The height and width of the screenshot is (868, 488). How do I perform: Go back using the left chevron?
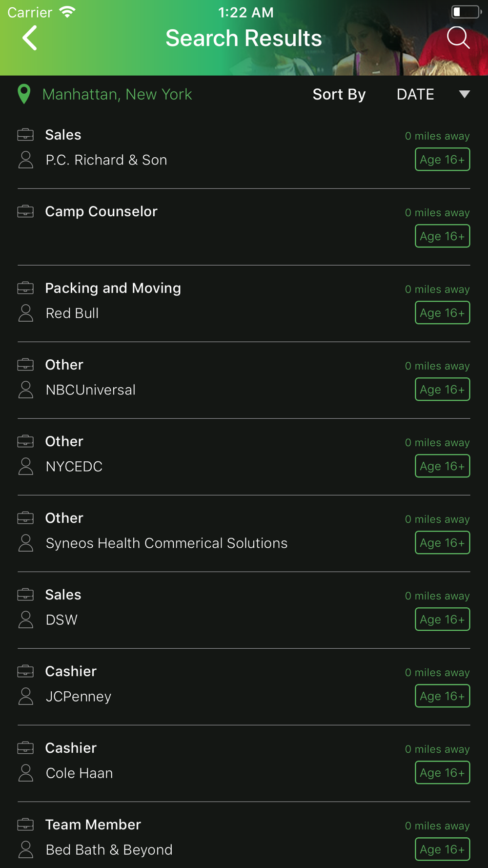(x=30, y=38)
